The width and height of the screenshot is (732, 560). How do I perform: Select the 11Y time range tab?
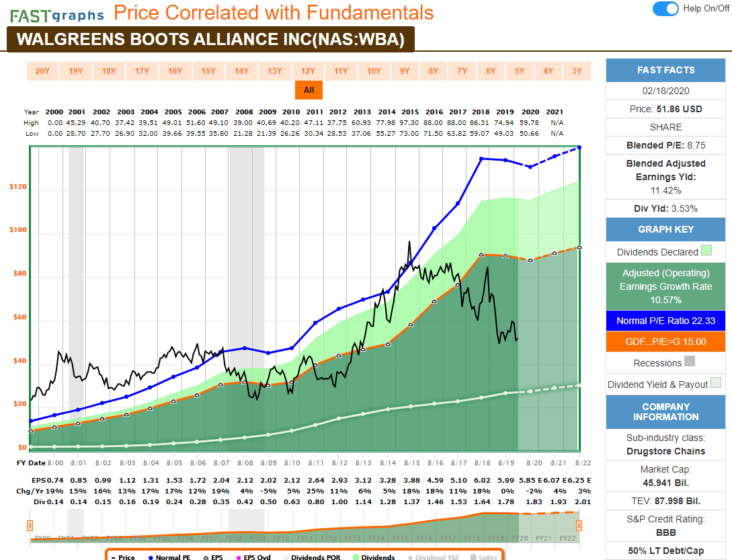pyautogui.click(x=341, y=71)
